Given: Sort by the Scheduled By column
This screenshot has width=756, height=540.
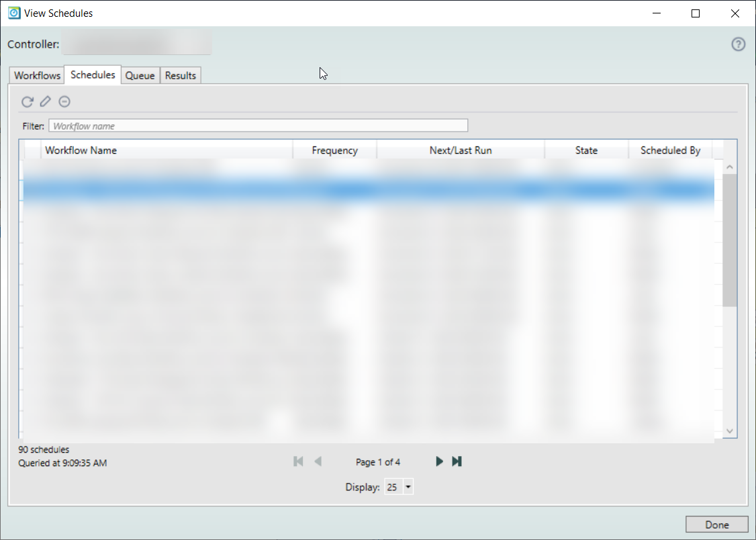Looking at the screenshot, I should click(x=671, y=150).
